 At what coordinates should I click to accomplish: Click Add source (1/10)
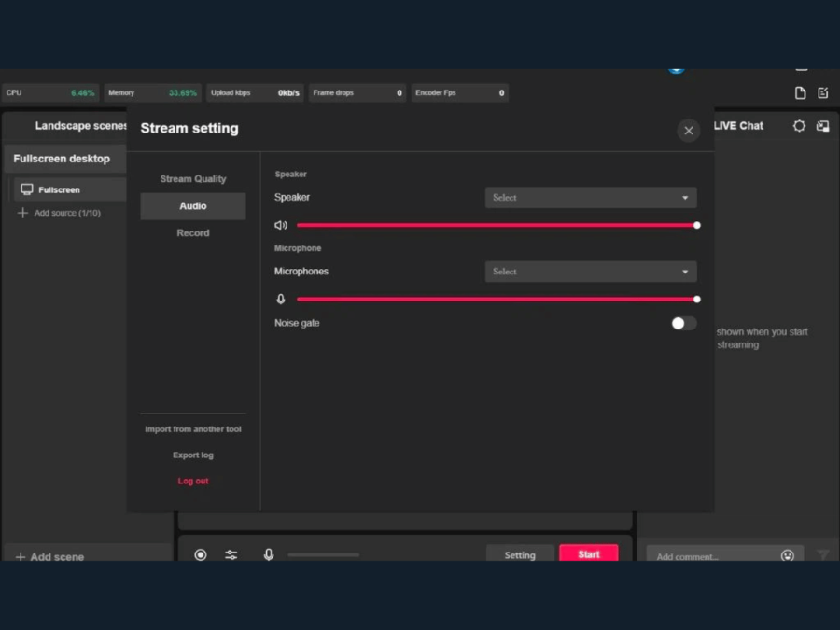click(59, 213)
